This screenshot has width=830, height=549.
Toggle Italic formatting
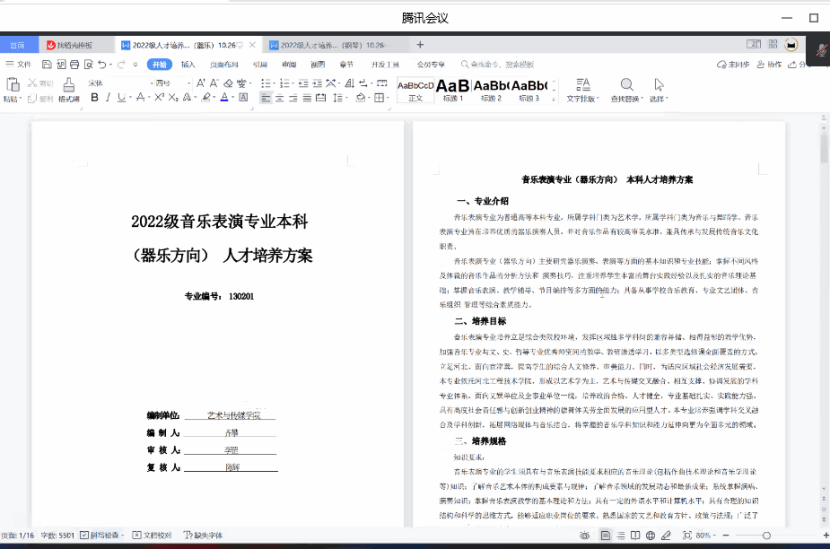109,98
